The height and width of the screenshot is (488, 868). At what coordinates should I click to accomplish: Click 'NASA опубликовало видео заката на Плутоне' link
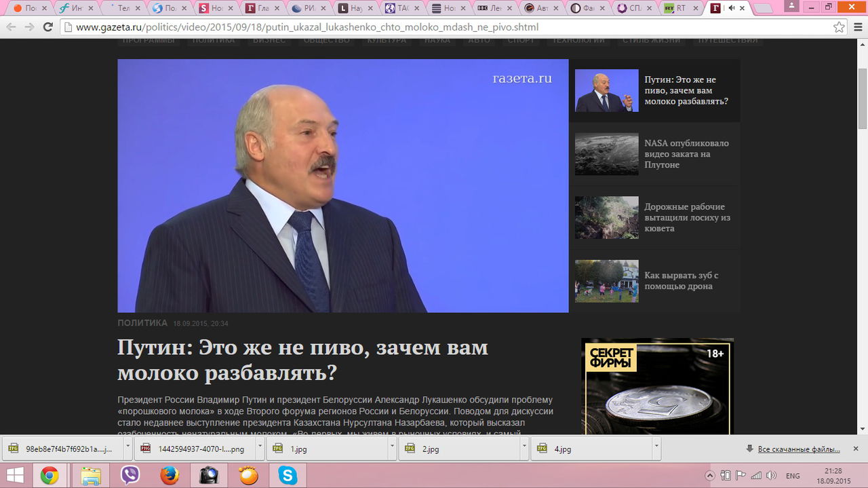pos(686,154)
